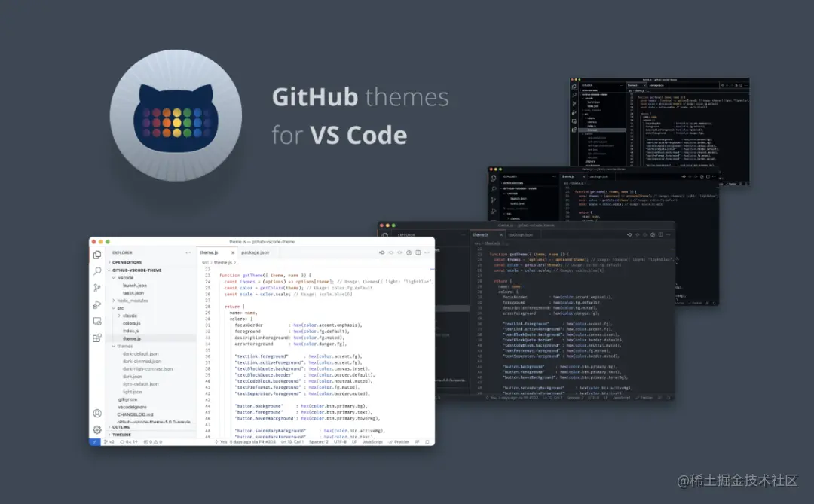Split editor in dimmed dark window

[660, 234]
